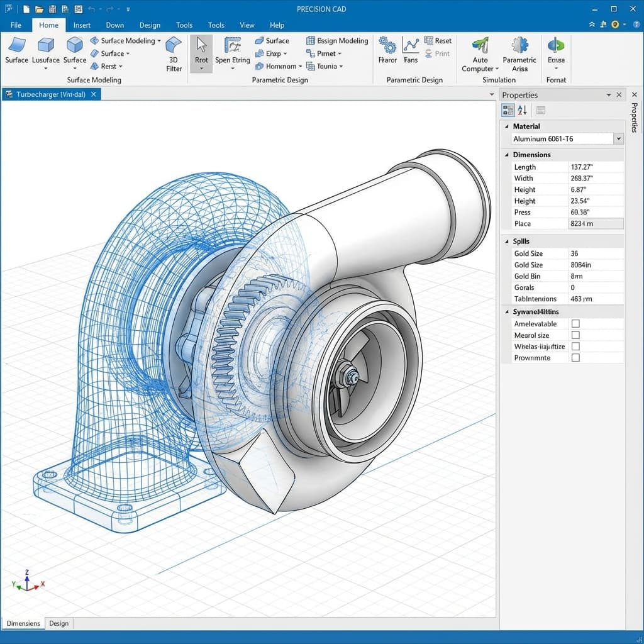Collapse the Dimensions section in Properties

pyautogui.click(x=507, y=154)
